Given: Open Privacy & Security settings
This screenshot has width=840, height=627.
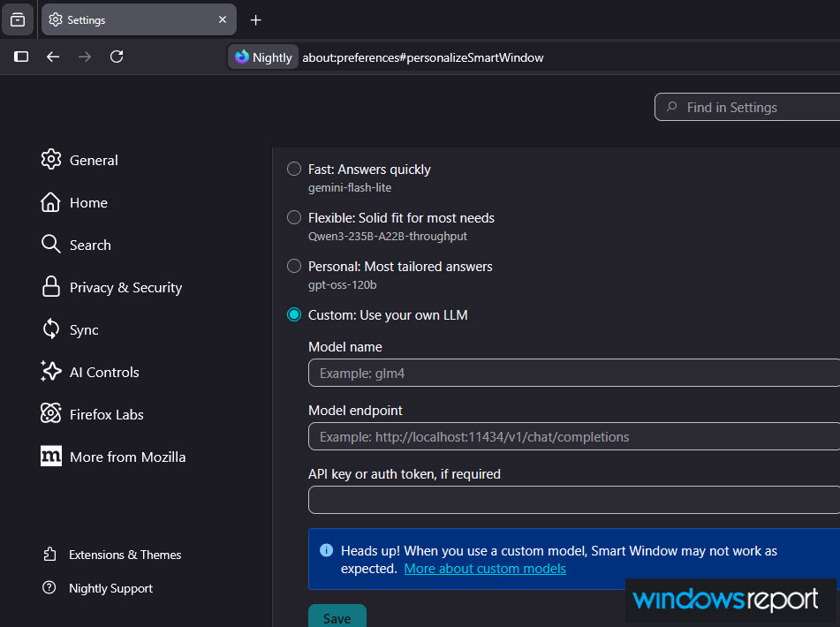Looking at the screenshot, I should (x=111, y=287).
